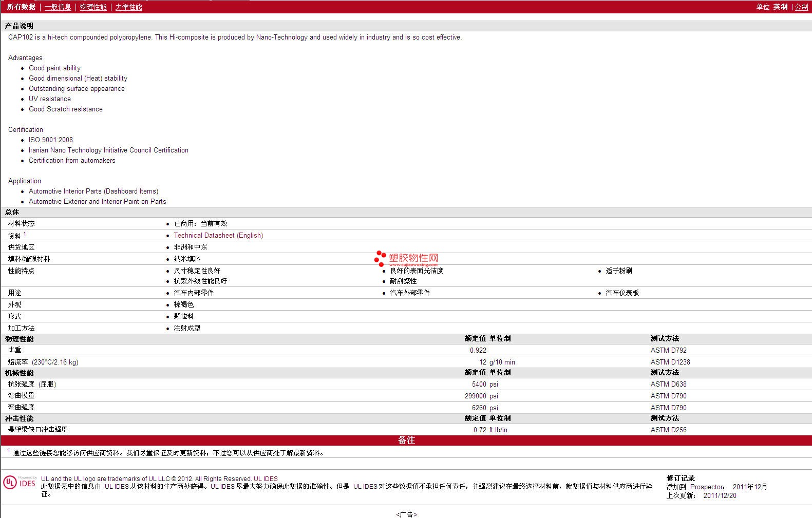Open the 物理性能 tab

(93, 7)
